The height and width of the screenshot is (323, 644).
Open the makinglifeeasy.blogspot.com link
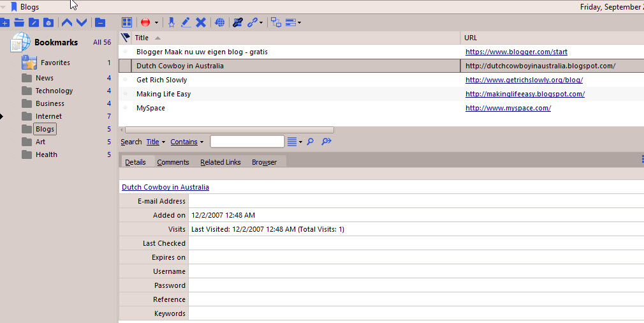point(525,94)
